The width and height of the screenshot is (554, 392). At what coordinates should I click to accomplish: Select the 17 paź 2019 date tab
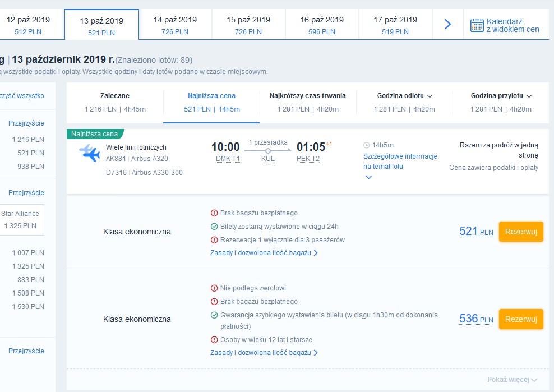(396, 24)
